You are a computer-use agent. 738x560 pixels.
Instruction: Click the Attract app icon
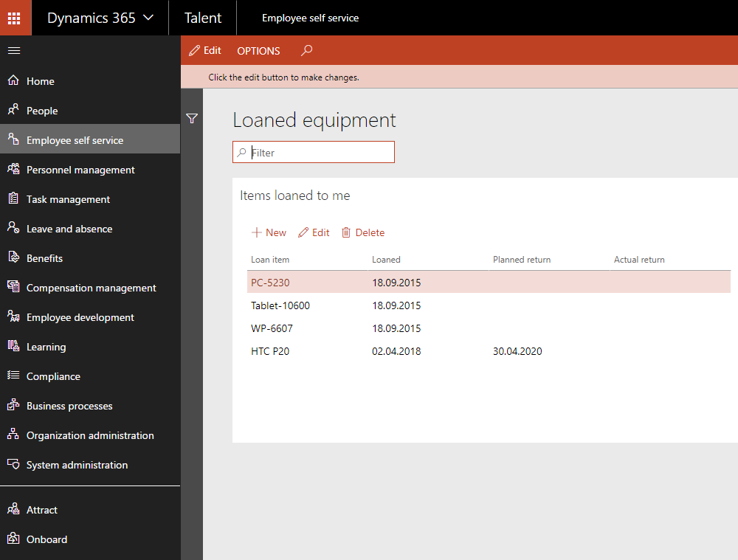tap(13, 509)
